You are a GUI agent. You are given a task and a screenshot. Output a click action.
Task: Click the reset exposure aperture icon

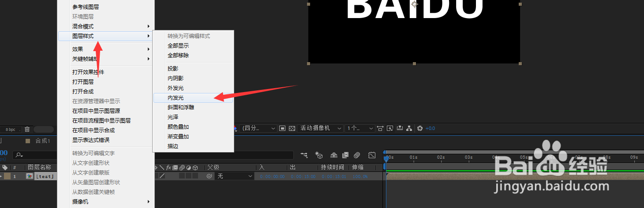click(419, 128)
